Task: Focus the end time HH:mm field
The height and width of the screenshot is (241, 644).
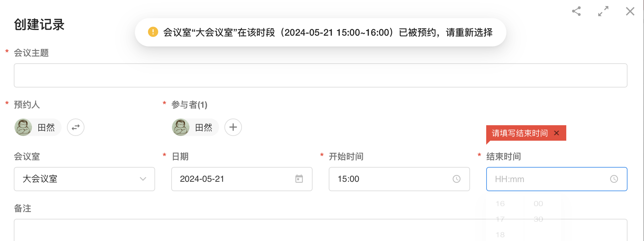Action: click(545, 179)
